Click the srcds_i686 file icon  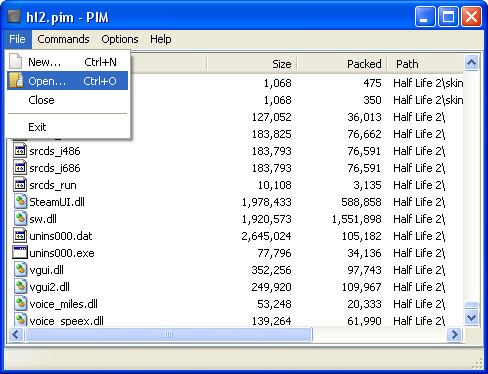20,168
